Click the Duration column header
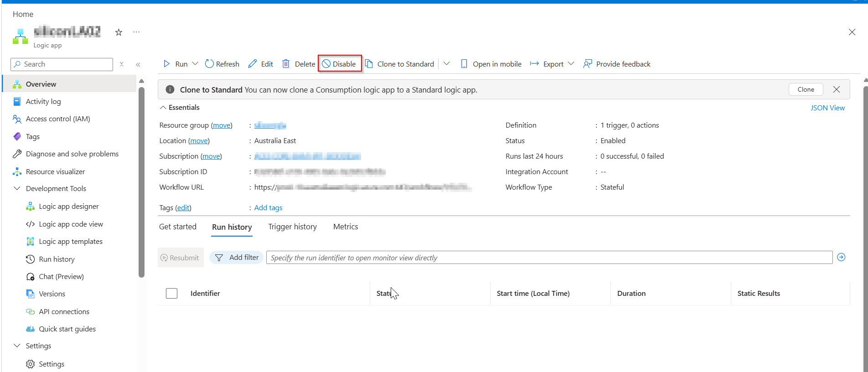 pos(631,293)
